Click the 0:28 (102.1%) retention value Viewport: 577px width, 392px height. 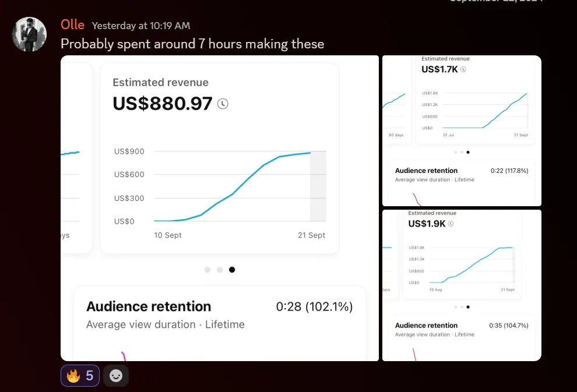pyautogui.click(x=314, y=306)
